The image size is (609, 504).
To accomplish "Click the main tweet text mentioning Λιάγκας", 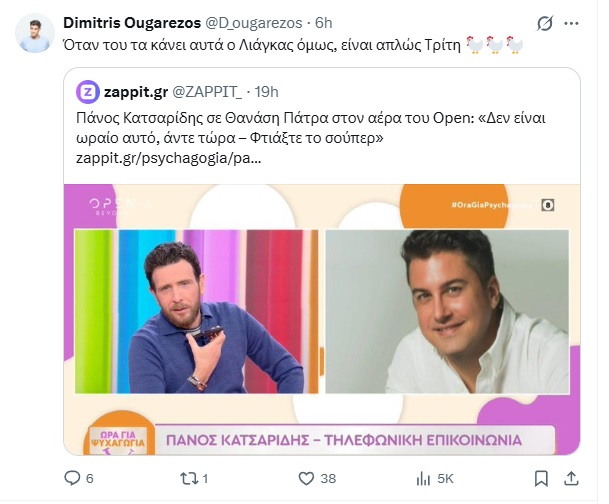I will 262,46.
